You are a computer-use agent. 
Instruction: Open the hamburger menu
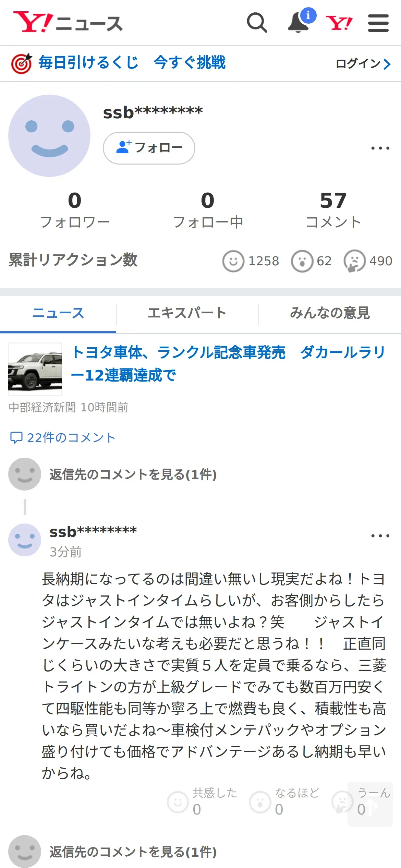coord(378,23)
